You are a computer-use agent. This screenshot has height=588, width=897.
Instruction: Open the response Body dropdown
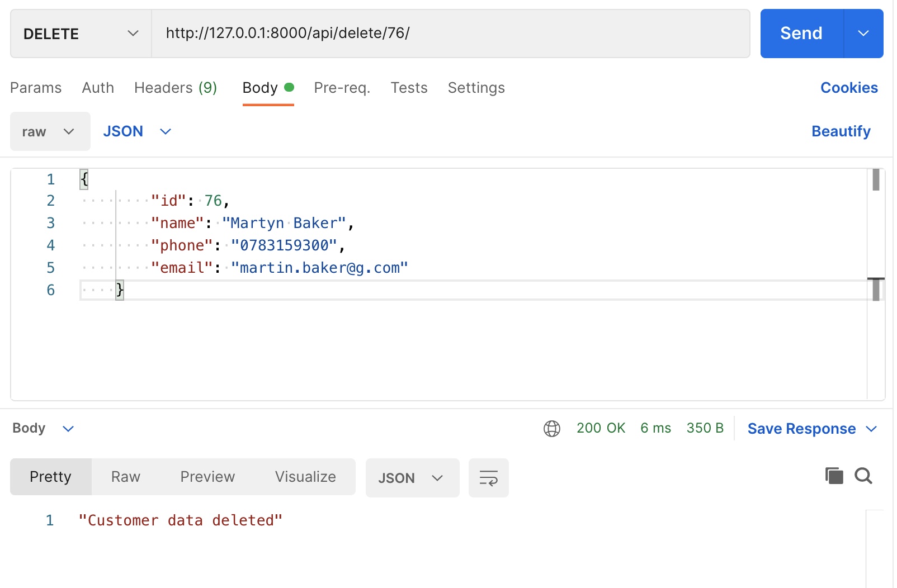(44, 428)
